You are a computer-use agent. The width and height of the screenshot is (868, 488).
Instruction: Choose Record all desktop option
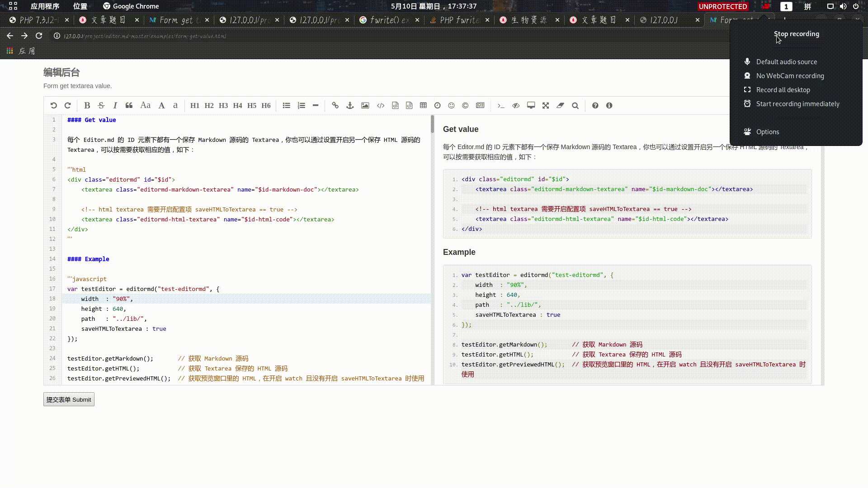coord(783,90)
